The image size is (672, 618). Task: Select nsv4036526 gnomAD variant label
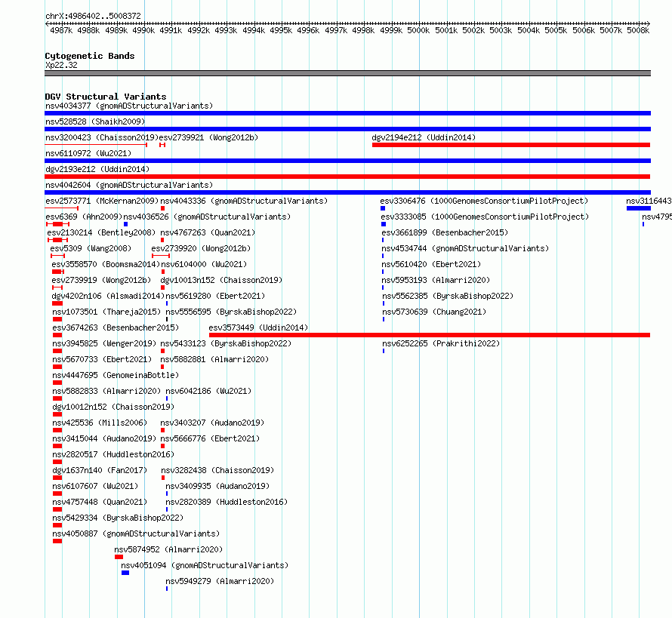[x=207, y=217]
